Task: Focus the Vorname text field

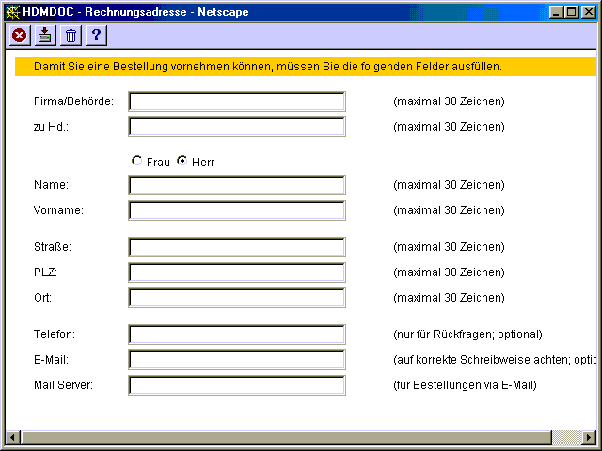Action: (x=236, y=211)
